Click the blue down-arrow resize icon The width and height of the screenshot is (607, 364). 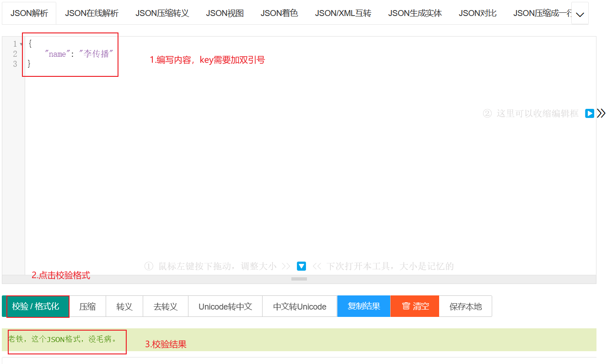(x=301, y=266)
